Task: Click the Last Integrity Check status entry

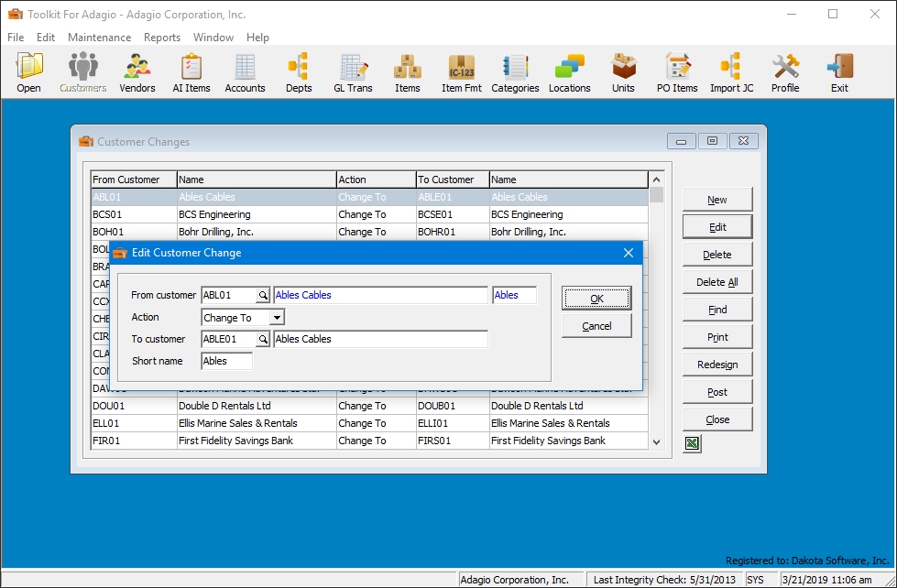Action: pos(663,580)
